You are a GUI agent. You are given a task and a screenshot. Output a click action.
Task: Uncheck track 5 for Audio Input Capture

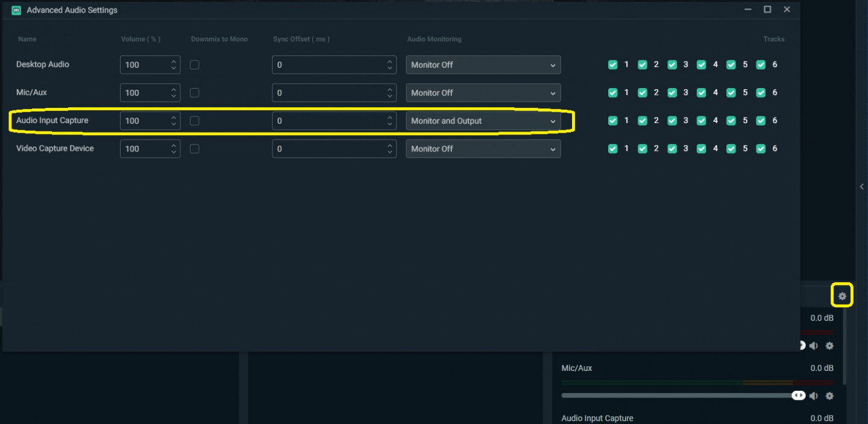point(731,121)
